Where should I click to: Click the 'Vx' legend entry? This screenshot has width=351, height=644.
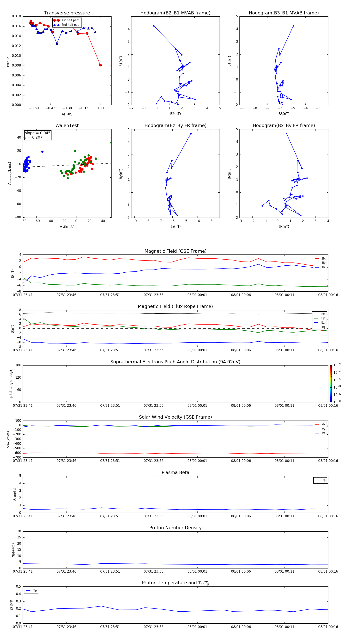[x=320, y=424]
